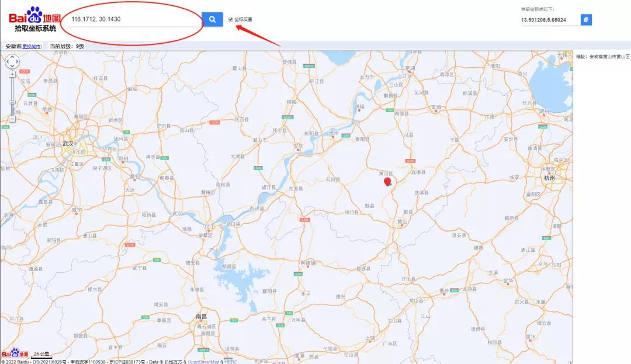Viewport: 631px width, 364px height.
Task: Click the red location marker on the map
Action: (x=387, y=181)
